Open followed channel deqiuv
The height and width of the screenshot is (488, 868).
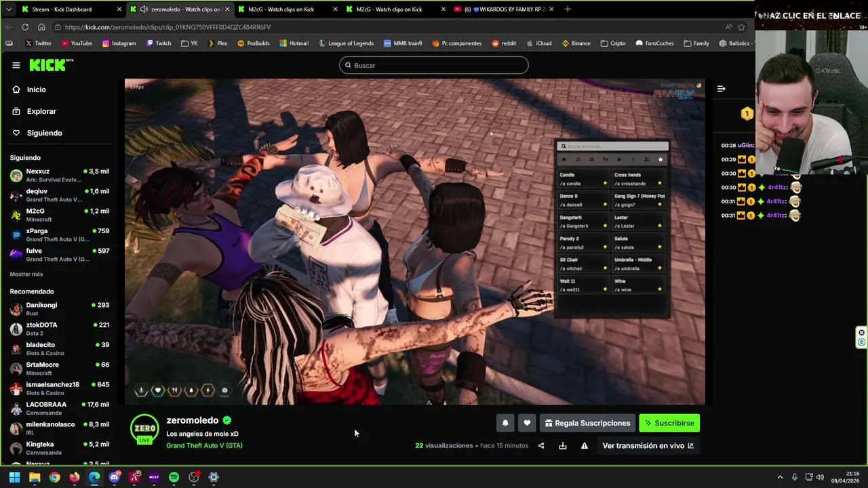[x=60, y=195]
